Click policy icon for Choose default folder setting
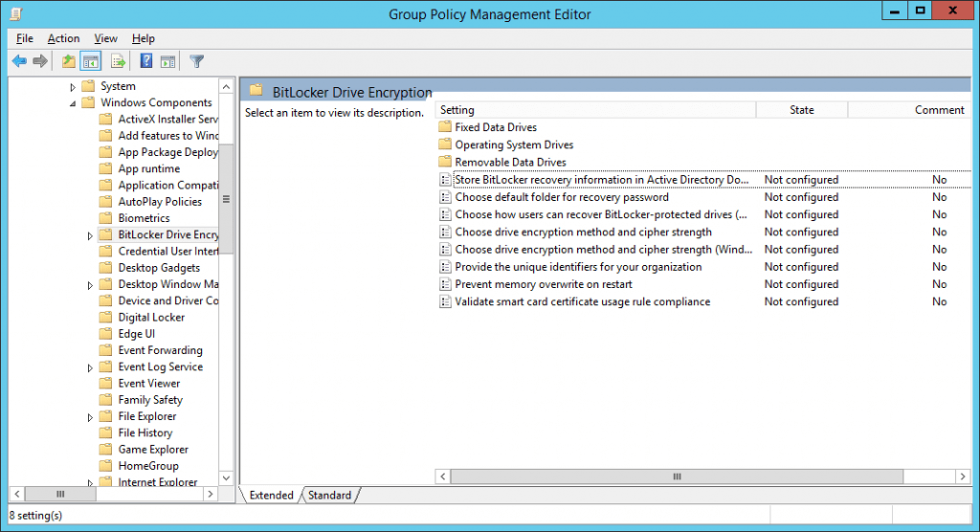This screenshot has width=980, height=532. coord(445,197)
